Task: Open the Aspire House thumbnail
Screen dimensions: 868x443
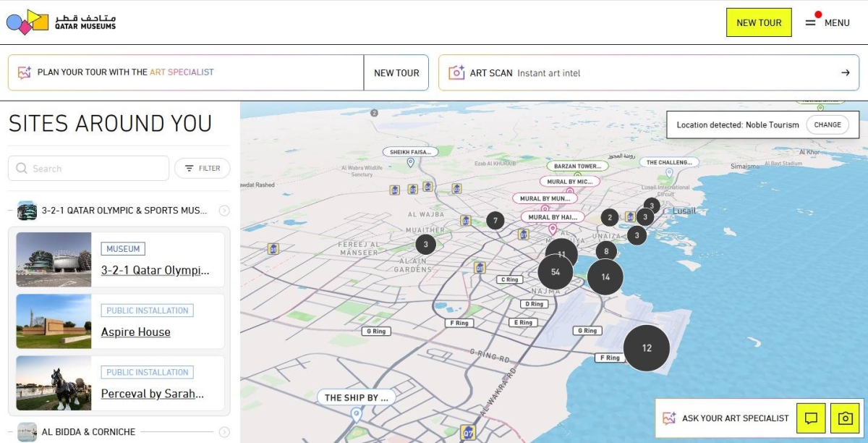Action: (54, 321)
